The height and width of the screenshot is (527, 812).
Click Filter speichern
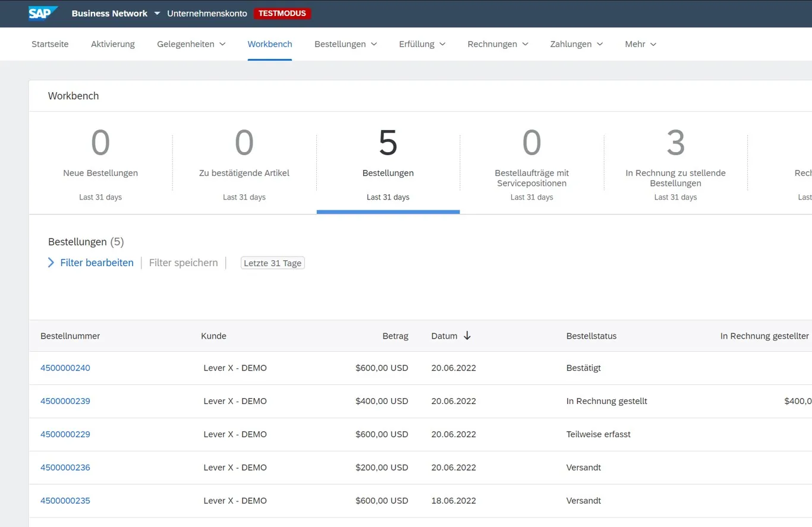(x=183, y=263)
